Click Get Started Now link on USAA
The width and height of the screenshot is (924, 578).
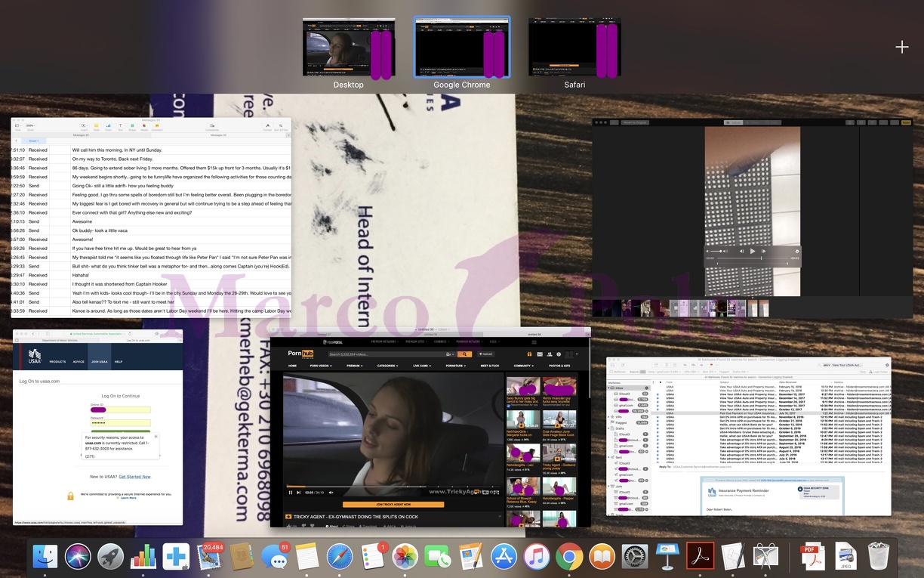pyautogui.click(x=135, y=477)
